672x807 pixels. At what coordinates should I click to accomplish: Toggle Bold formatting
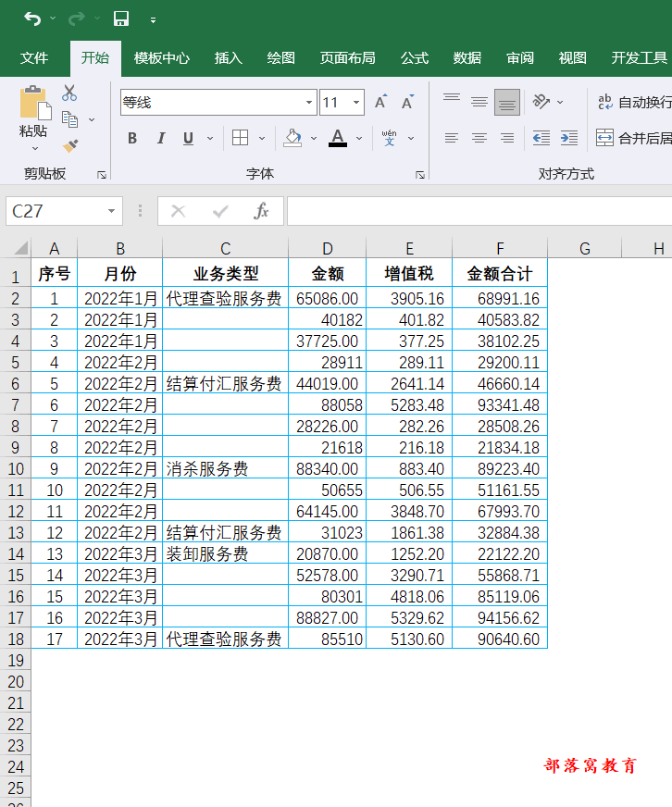[132, 138]
